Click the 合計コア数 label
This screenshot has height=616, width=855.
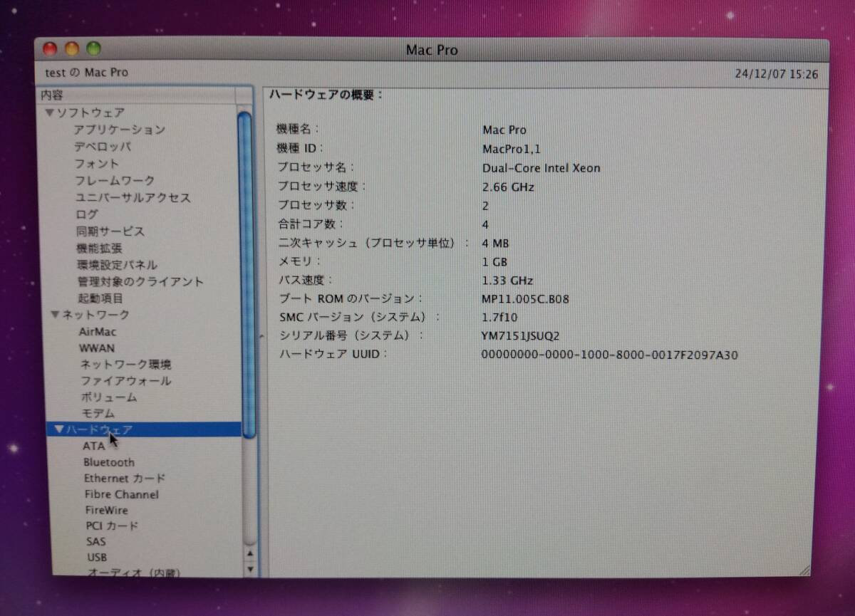point(310,224)
